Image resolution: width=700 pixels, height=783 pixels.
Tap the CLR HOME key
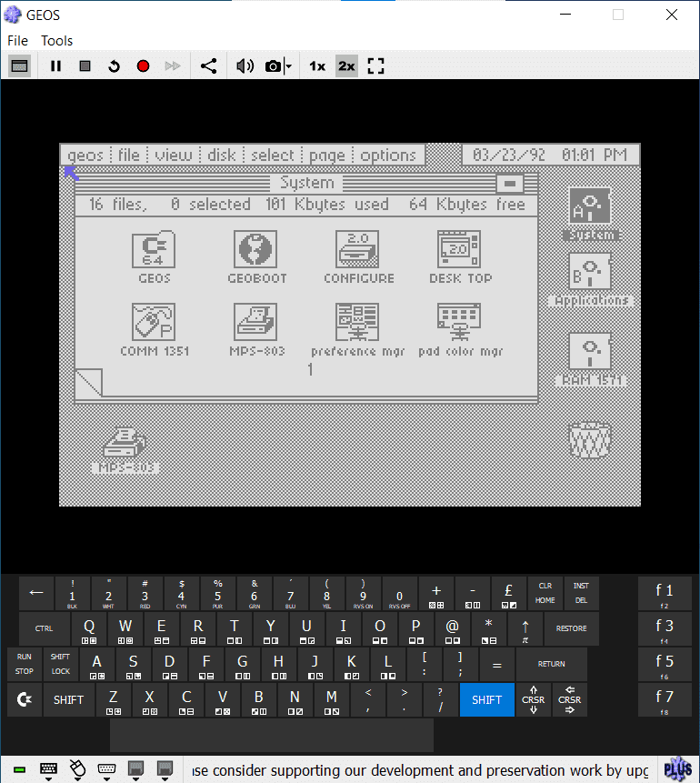click(545, 593)
